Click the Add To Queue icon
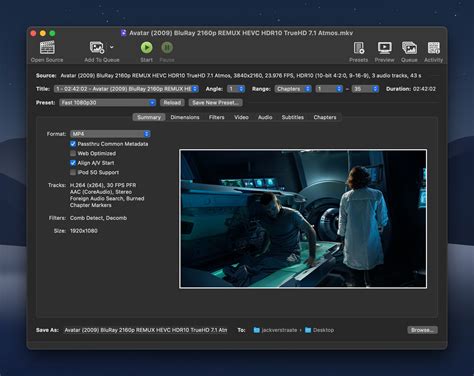Screen dimensions: 474x376 click(x=97, y=47)
